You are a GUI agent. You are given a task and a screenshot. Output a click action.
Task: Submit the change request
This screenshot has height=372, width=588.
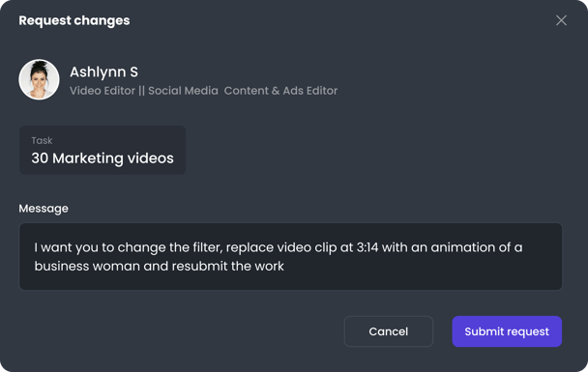tap(507, 331)
